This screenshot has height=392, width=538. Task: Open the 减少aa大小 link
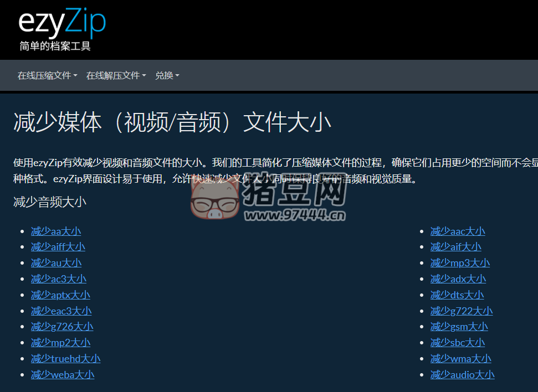click(56, 231)
